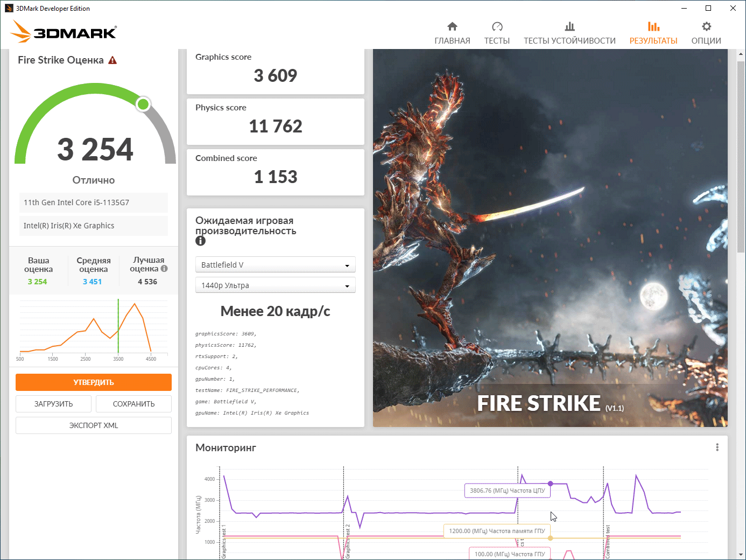Click the gpuName: Intel(R) Iris(R) Xe Graphics line
This screenshot has width=746, height=560.
pos(252,413)
